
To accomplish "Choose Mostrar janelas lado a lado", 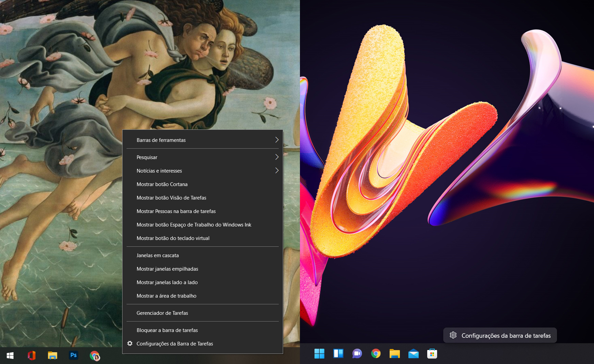I will tap(203, 282).
